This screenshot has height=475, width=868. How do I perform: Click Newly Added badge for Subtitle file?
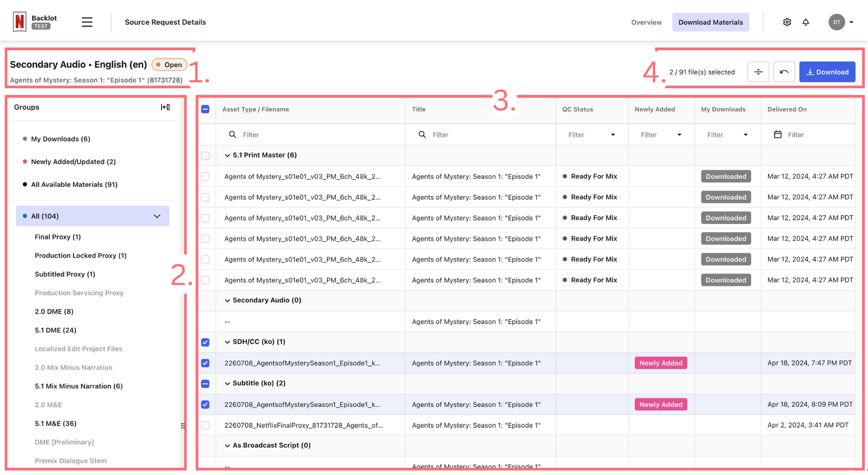[x=661, y=405]
